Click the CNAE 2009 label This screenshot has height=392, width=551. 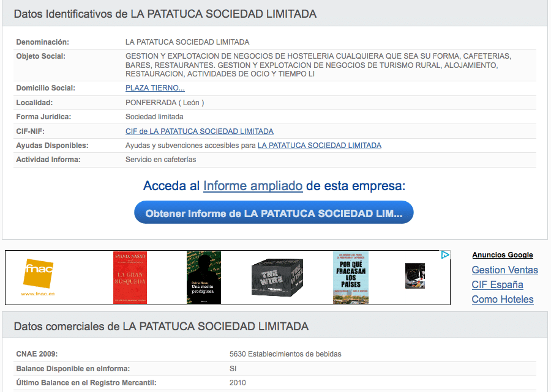(37, 354)
